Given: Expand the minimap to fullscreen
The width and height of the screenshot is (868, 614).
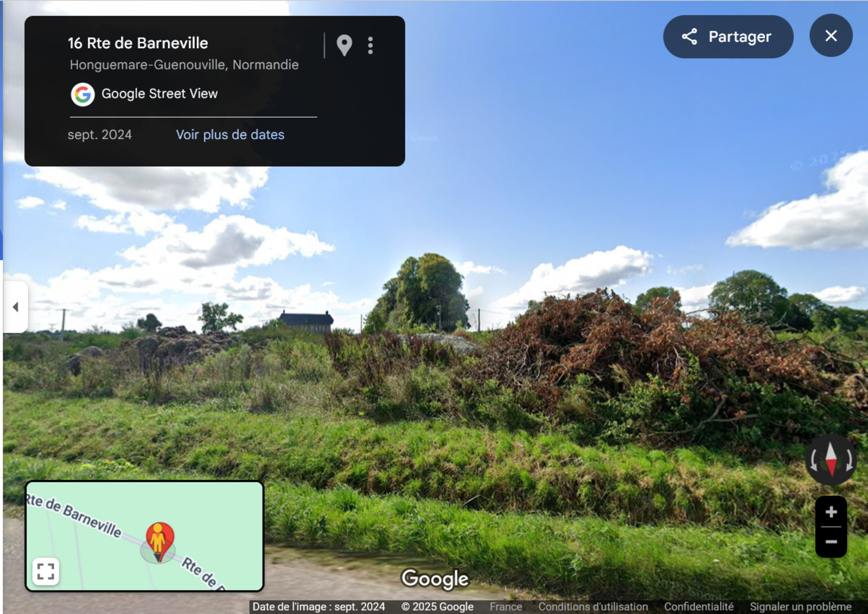Looking at the screenshot, I should point(46,571).
